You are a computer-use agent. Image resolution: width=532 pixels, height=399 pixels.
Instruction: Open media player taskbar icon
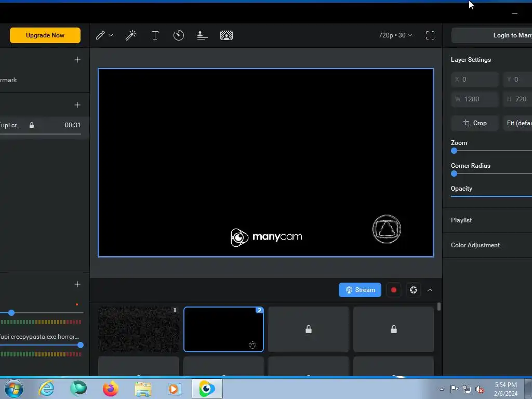pyautogui.click(x=175, y=389)
